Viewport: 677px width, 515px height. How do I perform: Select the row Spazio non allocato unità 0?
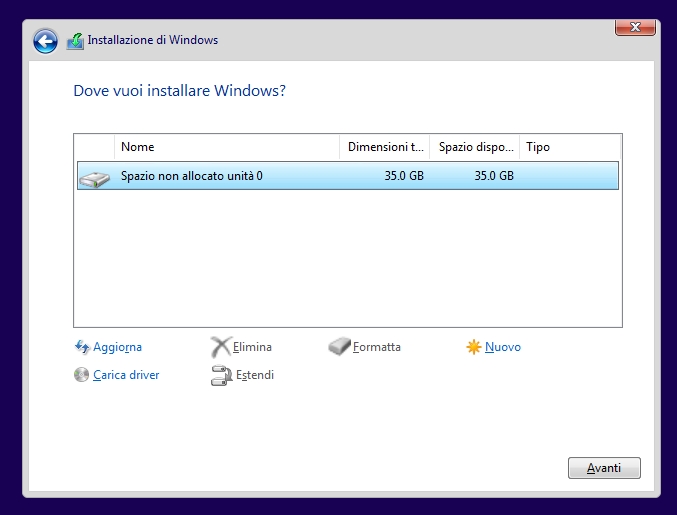[x=348, y=176]
